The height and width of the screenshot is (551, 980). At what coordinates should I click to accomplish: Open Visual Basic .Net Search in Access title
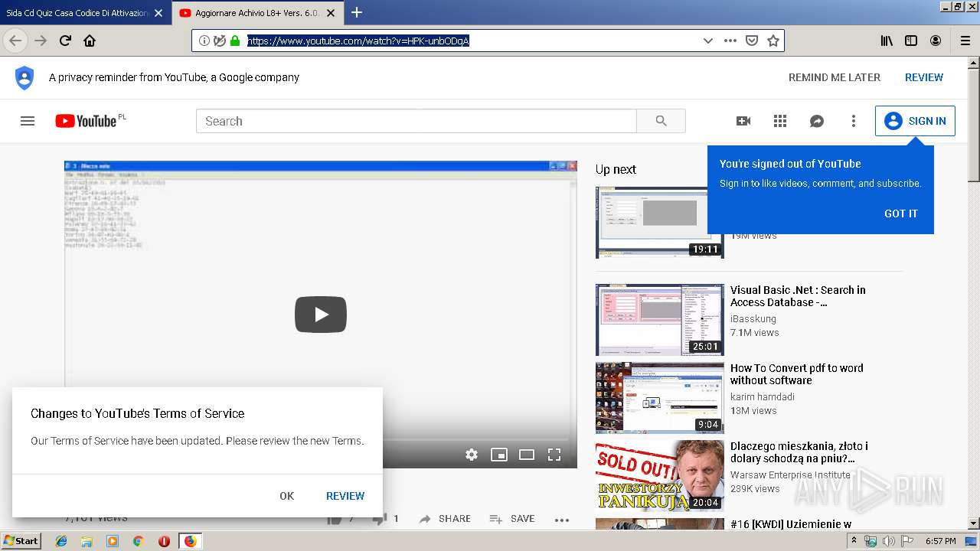pos(798,296)
